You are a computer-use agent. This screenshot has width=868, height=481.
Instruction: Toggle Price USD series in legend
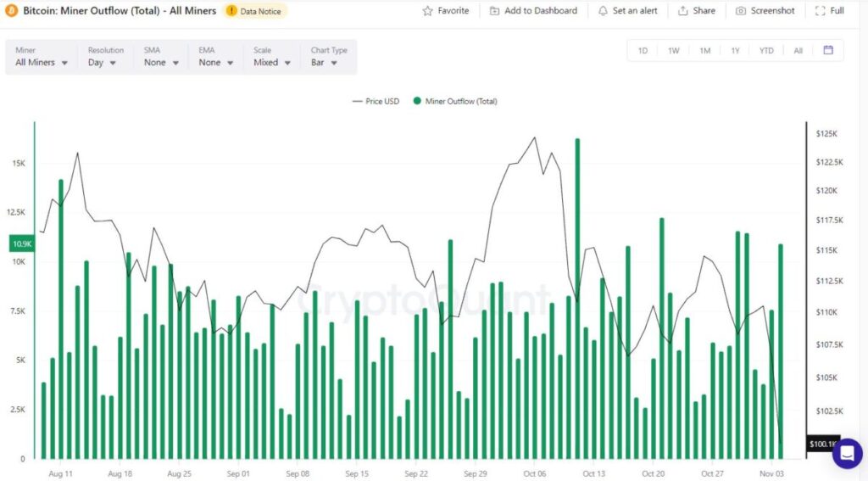click(x=375, y=101)
